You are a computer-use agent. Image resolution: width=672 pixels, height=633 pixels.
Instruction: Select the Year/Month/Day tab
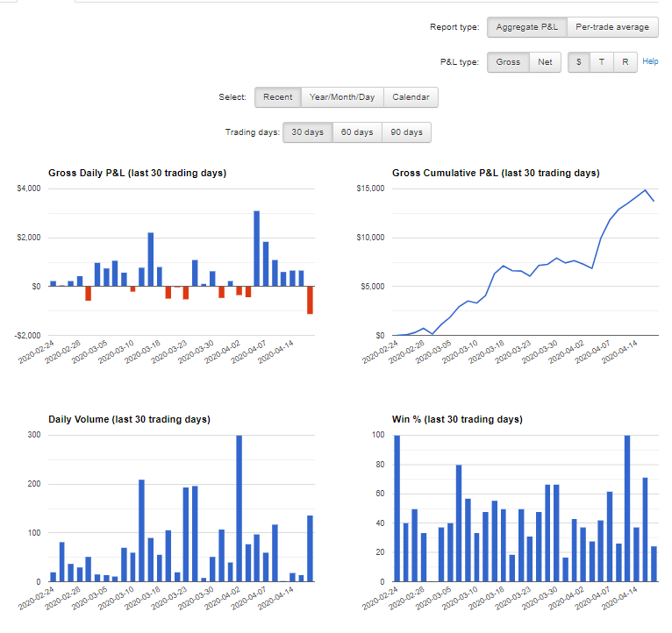(342, 97)
